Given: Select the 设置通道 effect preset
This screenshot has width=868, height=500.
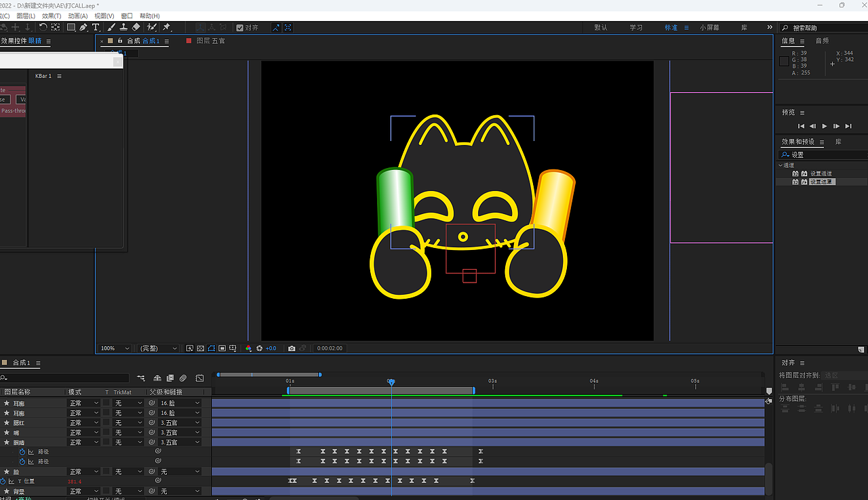Looking at the screenshot, I should (821, 173).
